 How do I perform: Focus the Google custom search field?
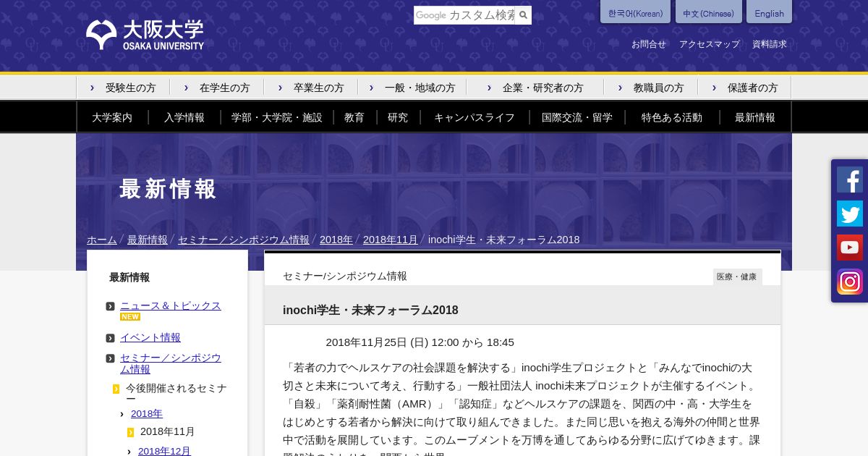pyautogui.click(x=464, y=15)
